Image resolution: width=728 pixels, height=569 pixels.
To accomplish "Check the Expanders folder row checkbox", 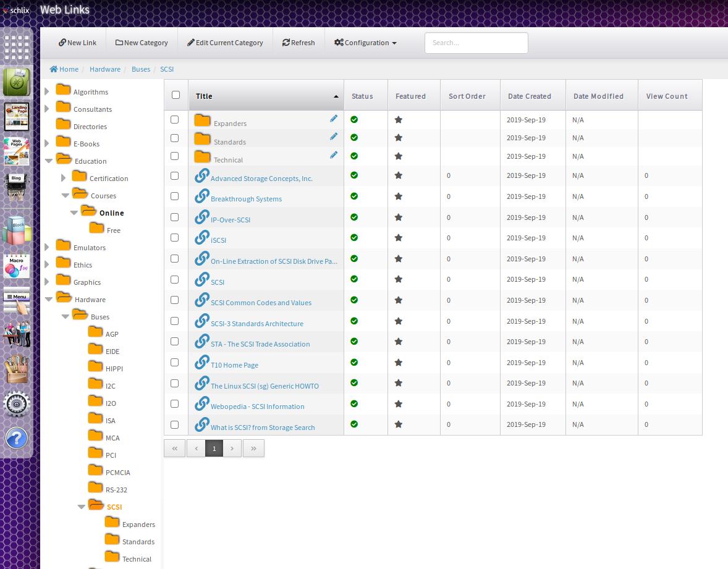I will click(x=174, y=119).
